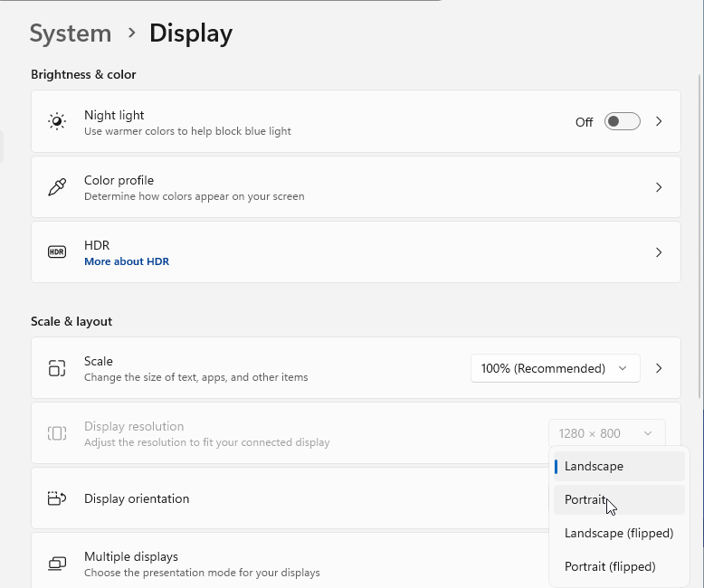Toggle the Night light switch

[x=623, y=121]
